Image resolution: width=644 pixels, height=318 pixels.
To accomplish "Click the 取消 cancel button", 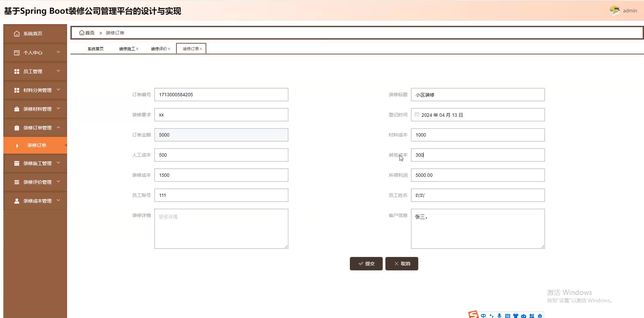I will coord(401,264).
